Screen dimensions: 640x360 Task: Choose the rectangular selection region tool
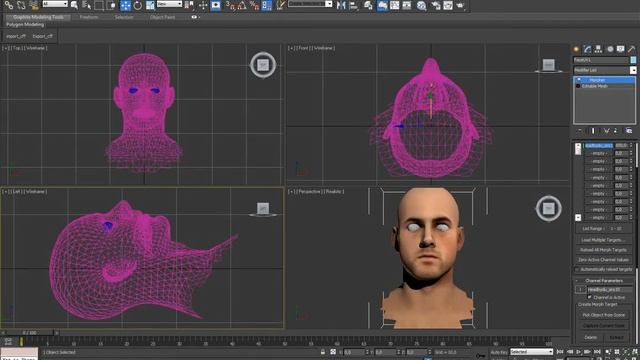(x=99, y=5)
